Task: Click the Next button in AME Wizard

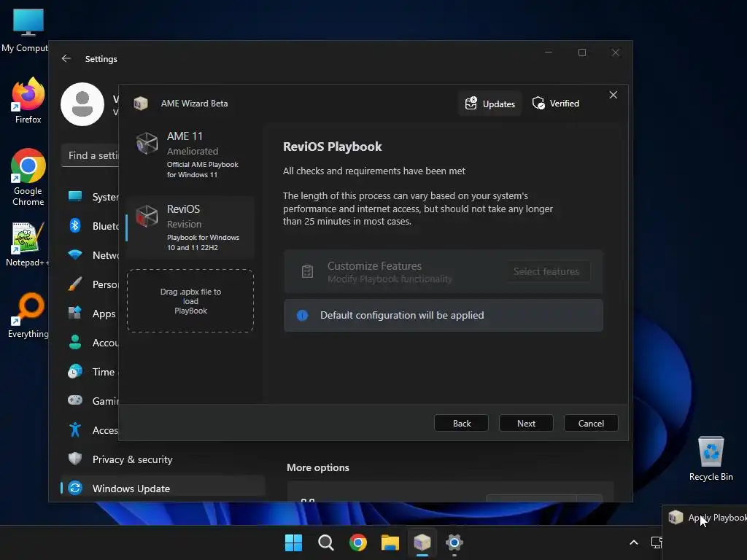Action: (526, 424)
